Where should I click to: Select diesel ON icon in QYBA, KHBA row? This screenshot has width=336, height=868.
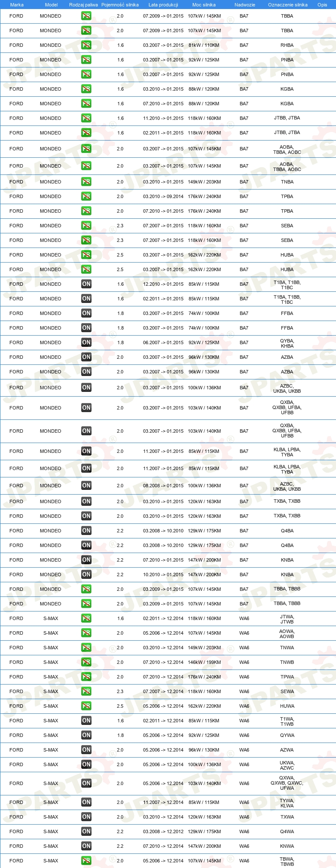pyautogui.click(x=86, y=342)
